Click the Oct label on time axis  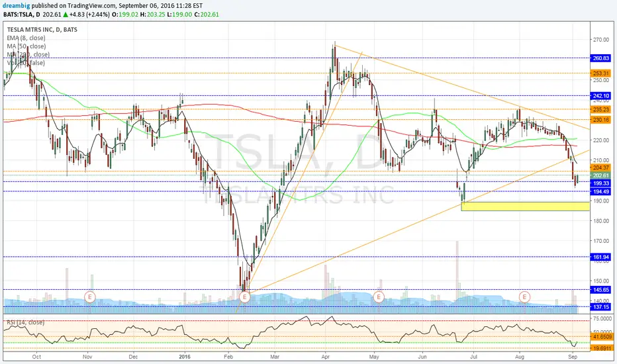coord(36,357)
